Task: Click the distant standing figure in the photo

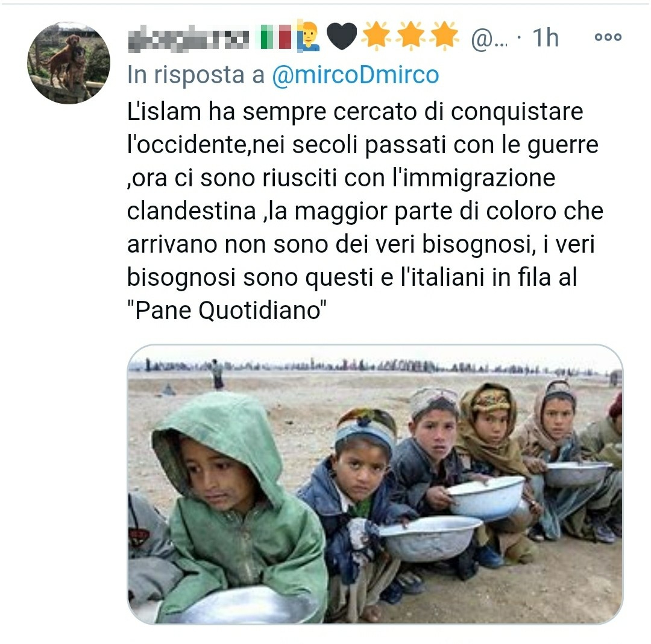Action: [x=217, y=374]
